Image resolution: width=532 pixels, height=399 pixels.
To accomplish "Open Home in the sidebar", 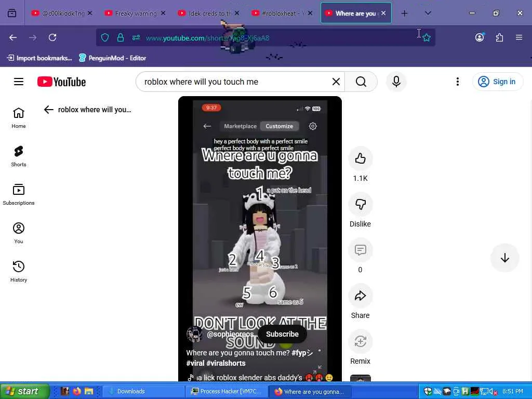I will coord(19,118).
